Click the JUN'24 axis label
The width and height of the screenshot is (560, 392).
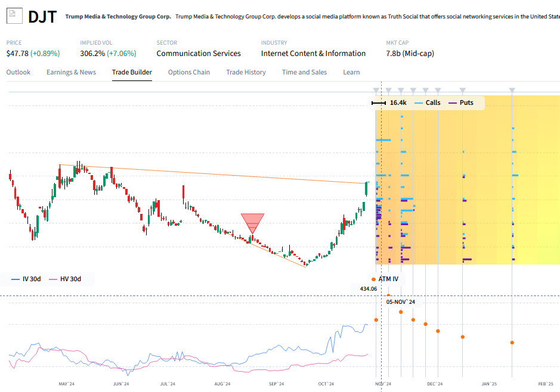pos(121,384)
